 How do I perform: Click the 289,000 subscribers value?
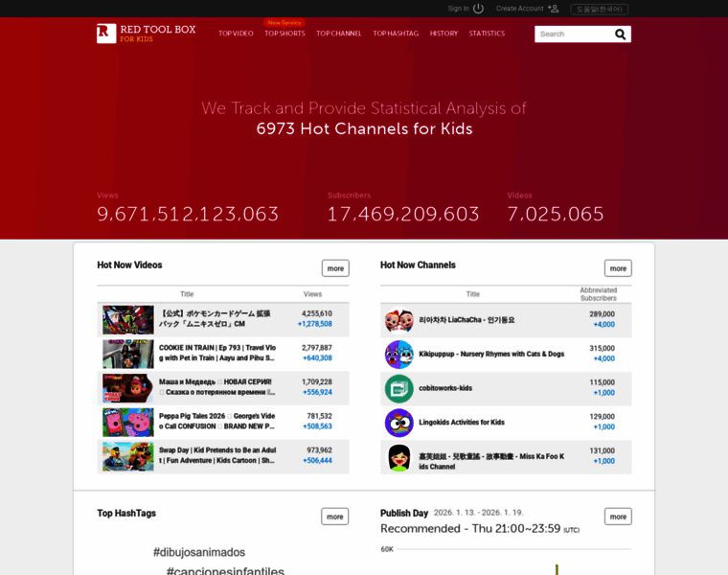click(602, 314)
